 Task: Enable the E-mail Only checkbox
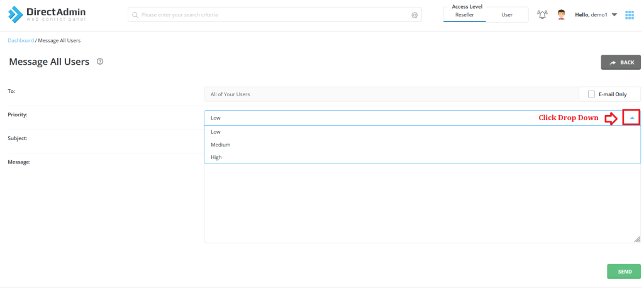click(591, 94)
